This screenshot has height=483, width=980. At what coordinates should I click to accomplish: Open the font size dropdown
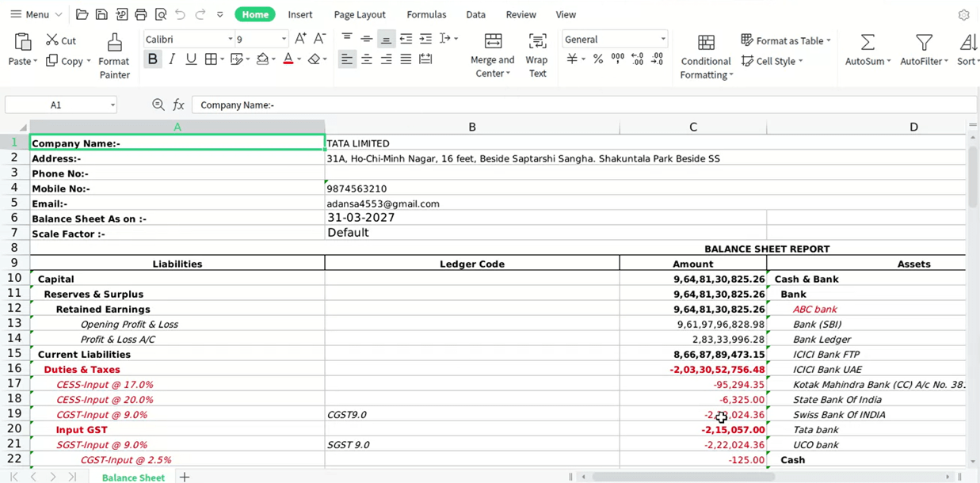click(284, 39)
